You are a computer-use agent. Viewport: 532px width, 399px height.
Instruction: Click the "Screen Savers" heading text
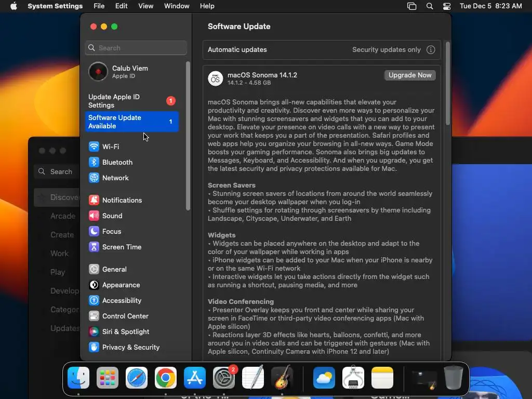tap(231, 185)
